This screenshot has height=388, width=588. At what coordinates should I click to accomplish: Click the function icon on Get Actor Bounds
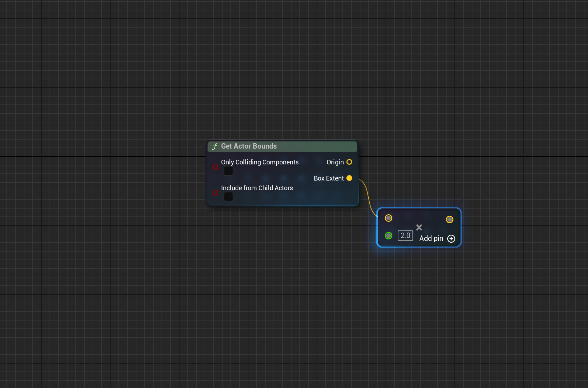point(215,146)
